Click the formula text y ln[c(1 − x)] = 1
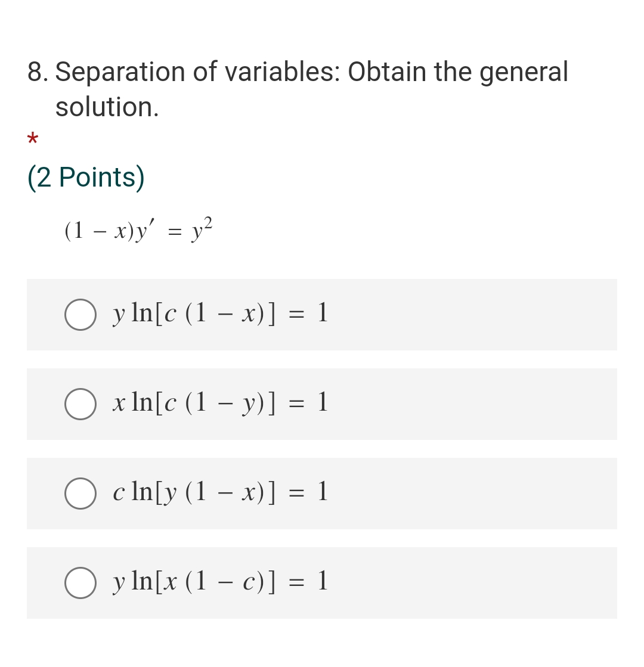This screenshot has height=667, width=644. tap(220, 314)
